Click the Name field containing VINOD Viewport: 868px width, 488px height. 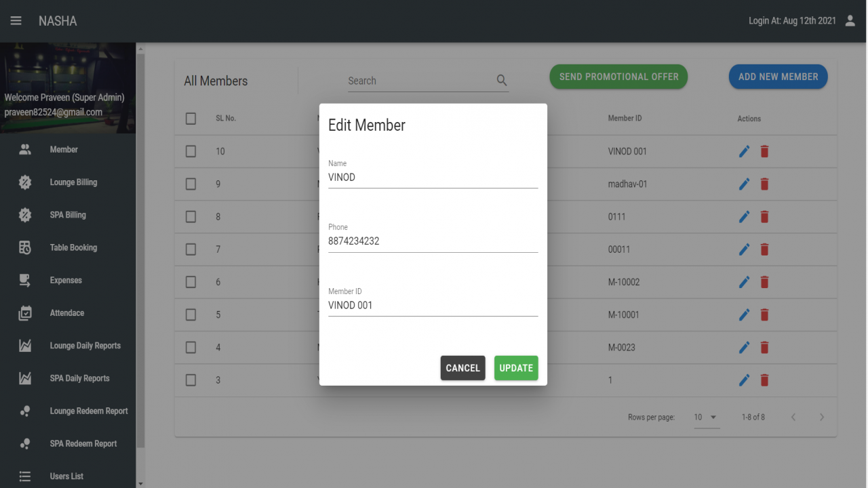(433, 178)
